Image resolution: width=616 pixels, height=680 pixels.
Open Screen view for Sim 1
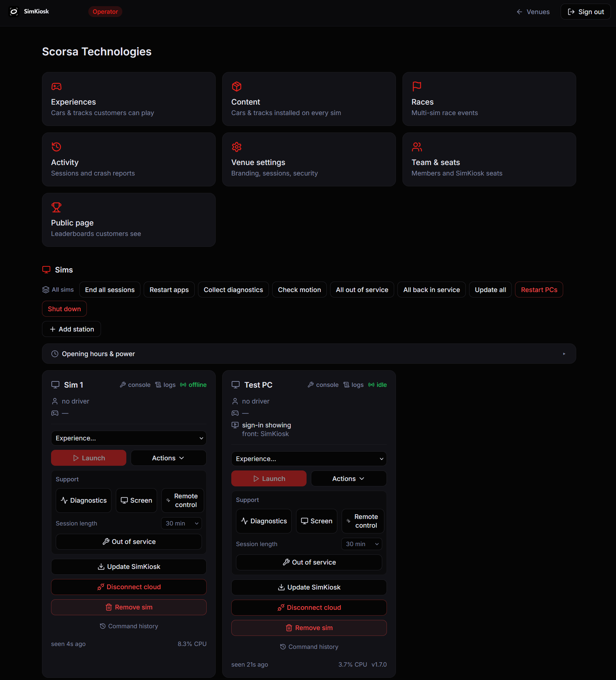(136, 501)
